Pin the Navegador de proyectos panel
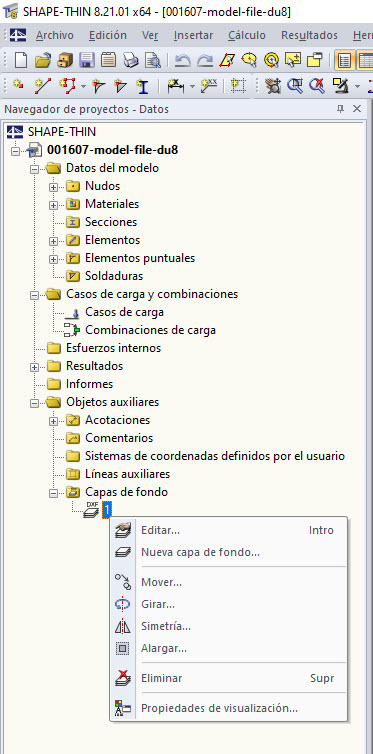Viewport: 373px width, 754px height. pyautogui.click(x=340, y=109)
